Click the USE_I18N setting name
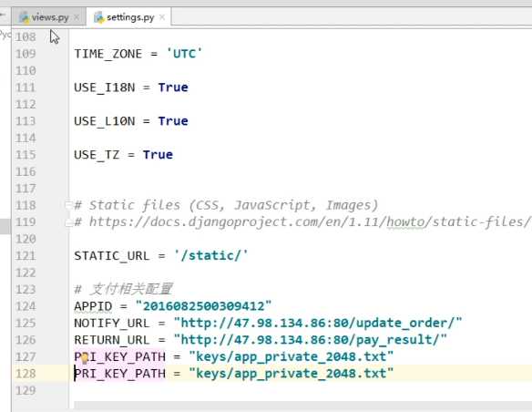 (104, 88)
